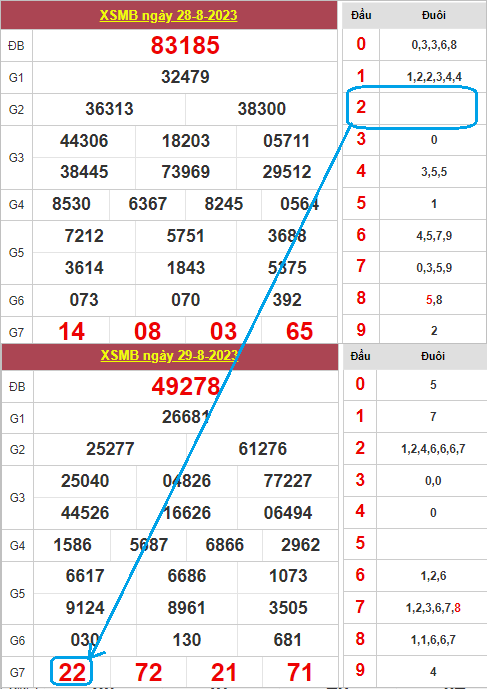
Task: Click G6 number 130
Action: click(186, 640)
